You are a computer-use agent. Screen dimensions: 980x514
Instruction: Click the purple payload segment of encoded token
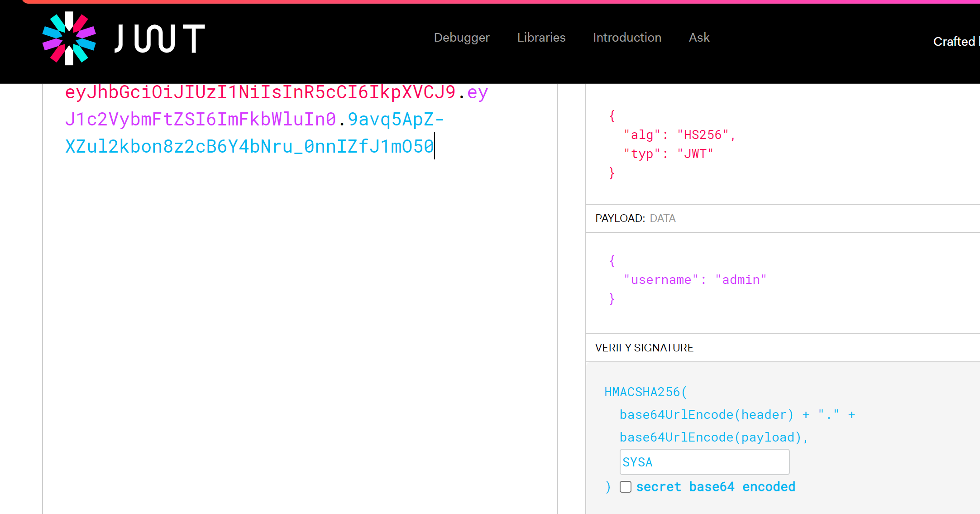click(200, 120)
